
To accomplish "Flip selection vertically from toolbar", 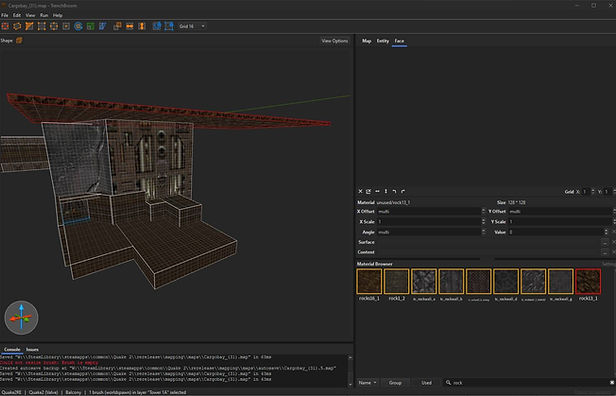I will pyautogui.click(x=142, y=26).
